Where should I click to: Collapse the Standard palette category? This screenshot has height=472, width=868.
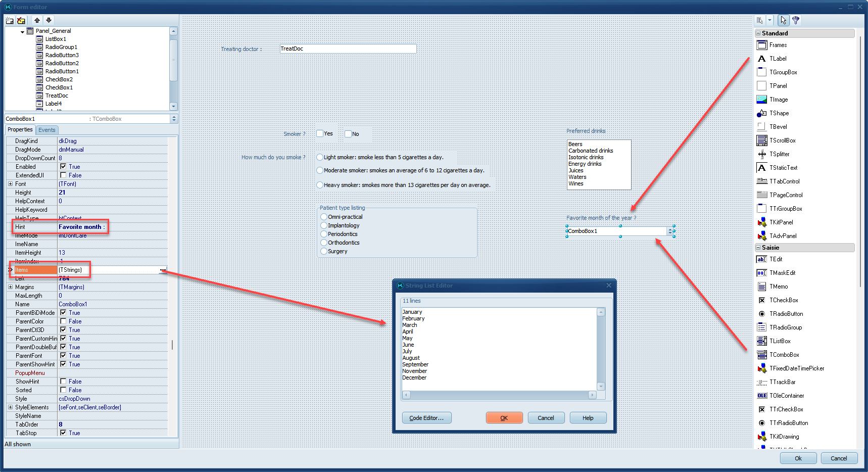758,33
